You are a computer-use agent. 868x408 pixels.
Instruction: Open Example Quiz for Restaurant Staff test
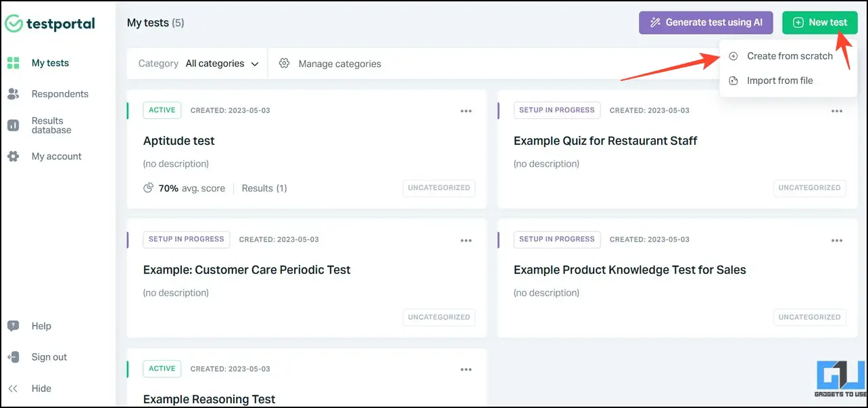point(606,141)
